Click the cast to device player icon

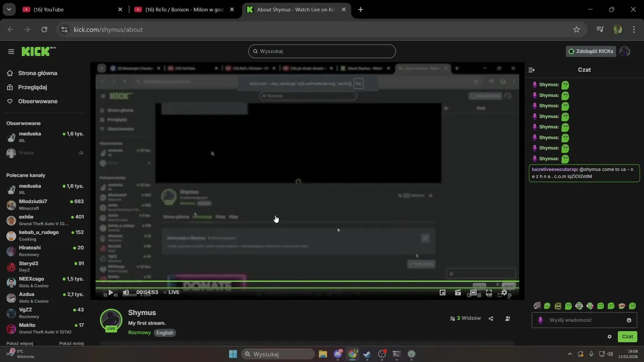[x=458, y=292]
